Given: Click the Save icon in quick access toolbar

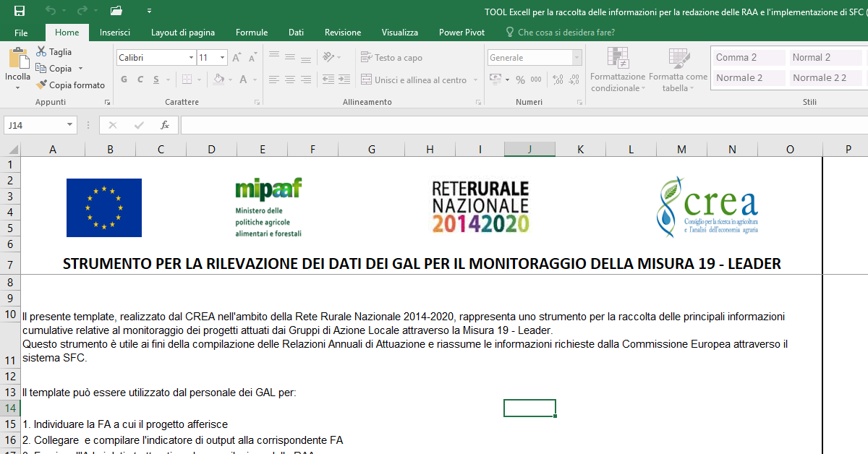Looking at the screenshot, I should pyautogui.click(x=20, y=11).
